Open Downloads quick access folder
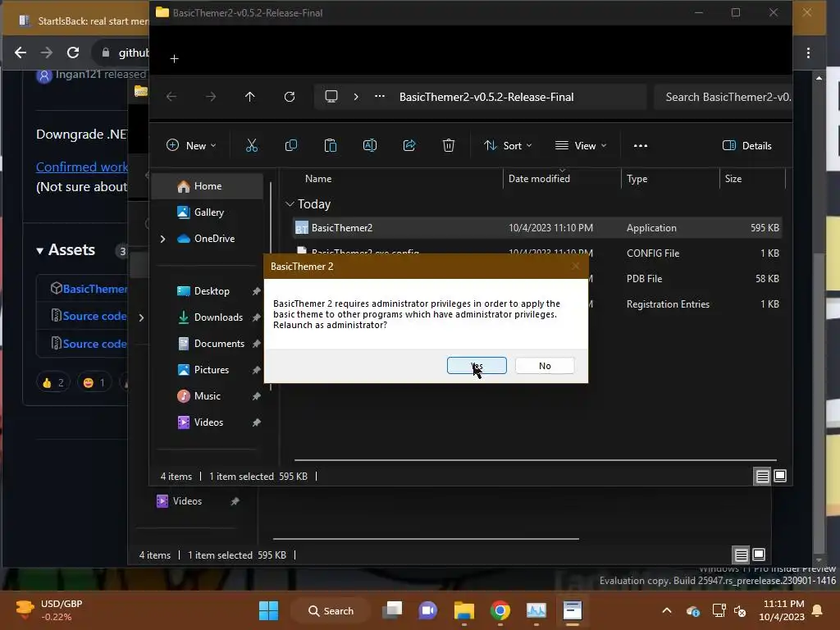840x630 pixels. 211,317
